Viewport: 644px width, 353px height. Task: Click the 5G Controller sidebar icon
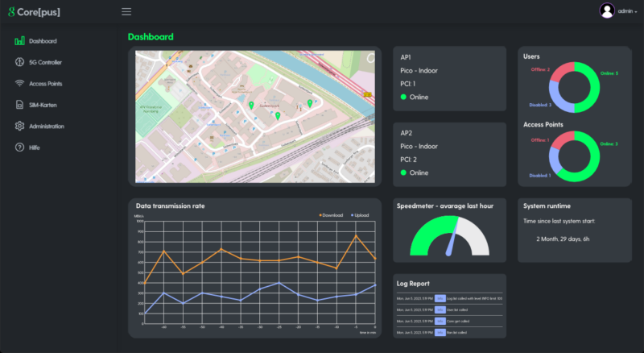click(19, 62)
